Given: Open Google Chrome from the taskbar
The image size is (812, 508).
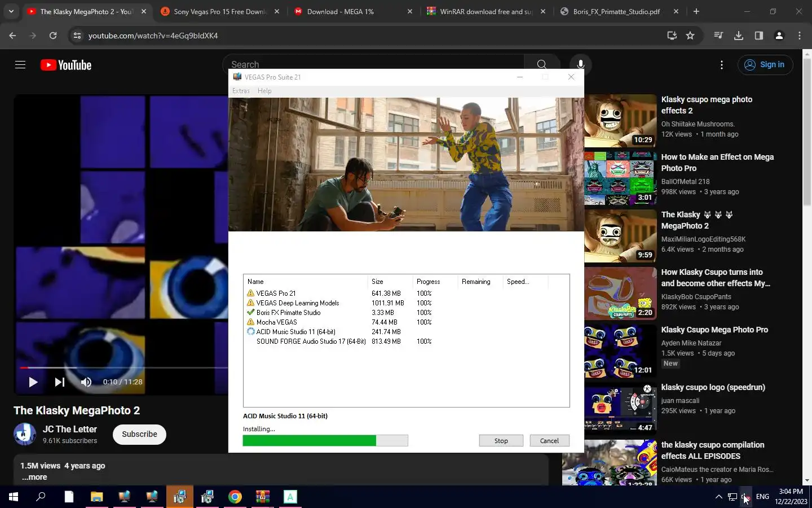Looking at the screenshot, I should pos(235,497).
